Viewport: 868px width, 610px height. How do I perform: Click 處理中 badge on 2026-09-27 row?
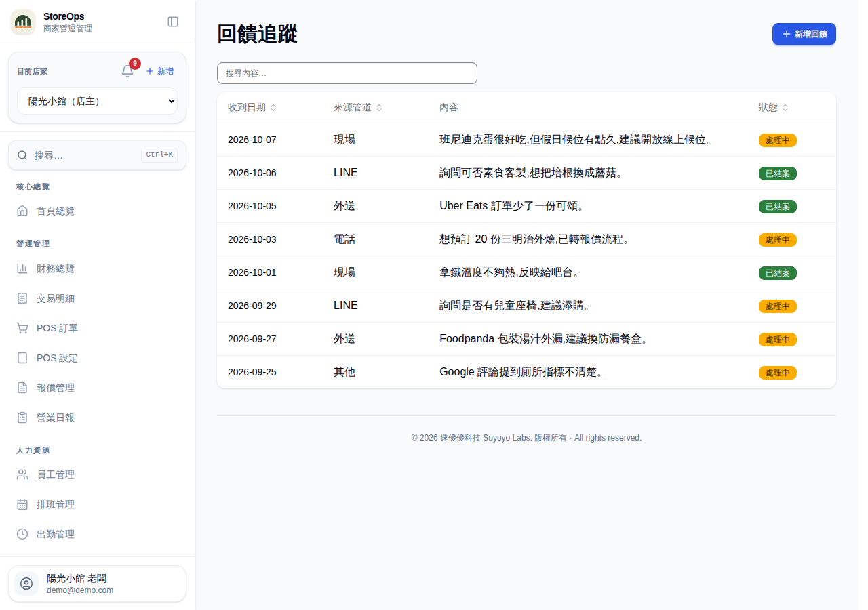(778, 340)
